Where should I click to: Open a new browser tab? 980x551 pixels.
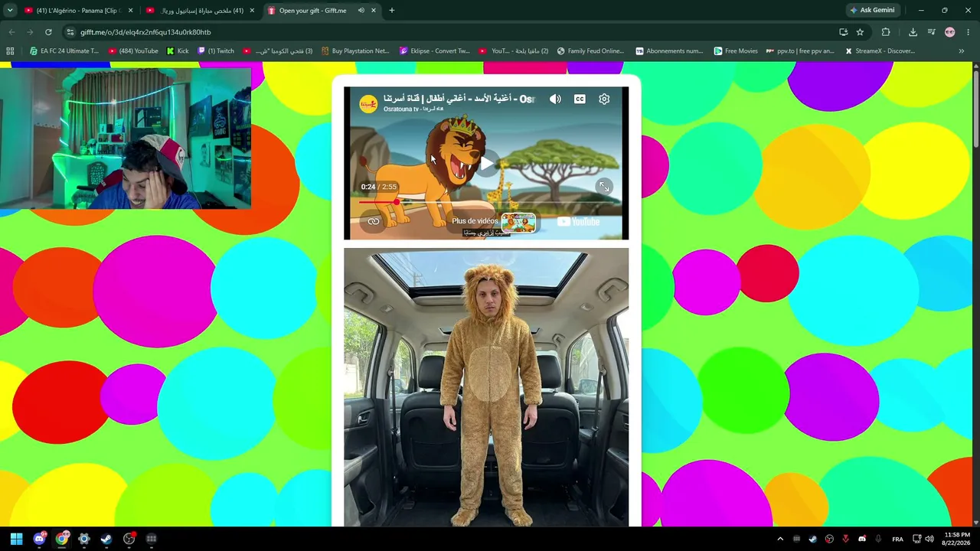click(x=392, y=11)
